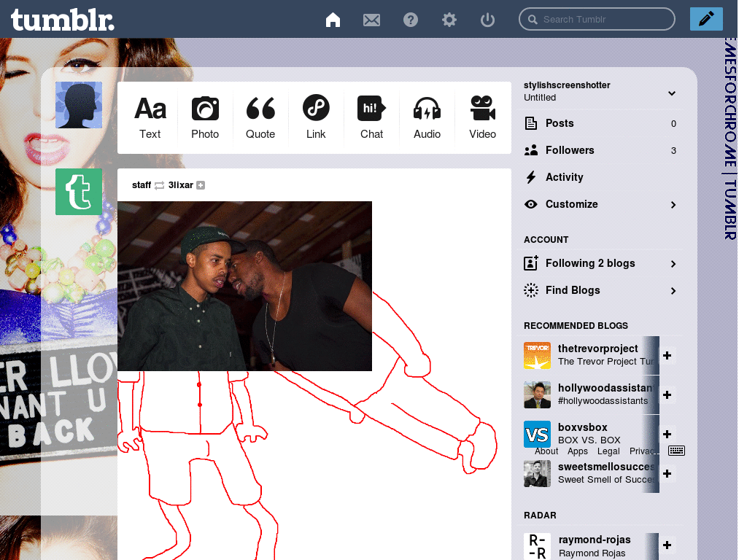The height and width of the screenshot is (560, 747).
Task: Create a new Quote post
Action: [x=260, y=117]
